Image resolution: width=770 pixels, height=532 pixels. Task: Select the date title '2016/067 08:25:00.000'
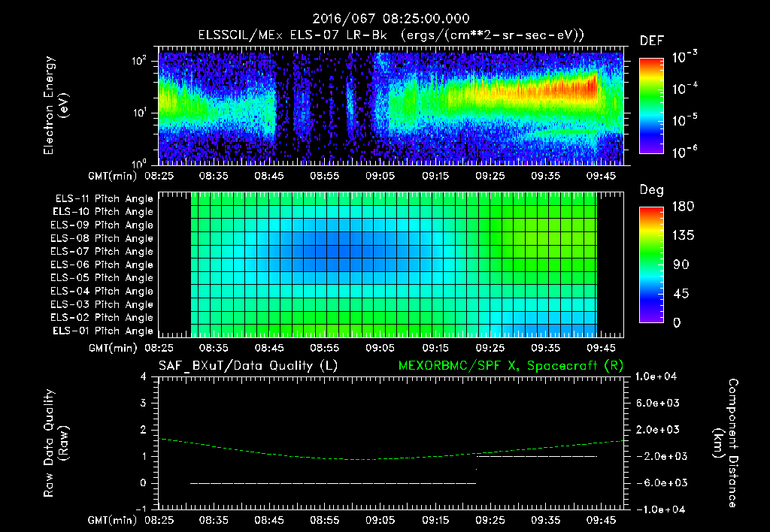(x=391, y=19)
